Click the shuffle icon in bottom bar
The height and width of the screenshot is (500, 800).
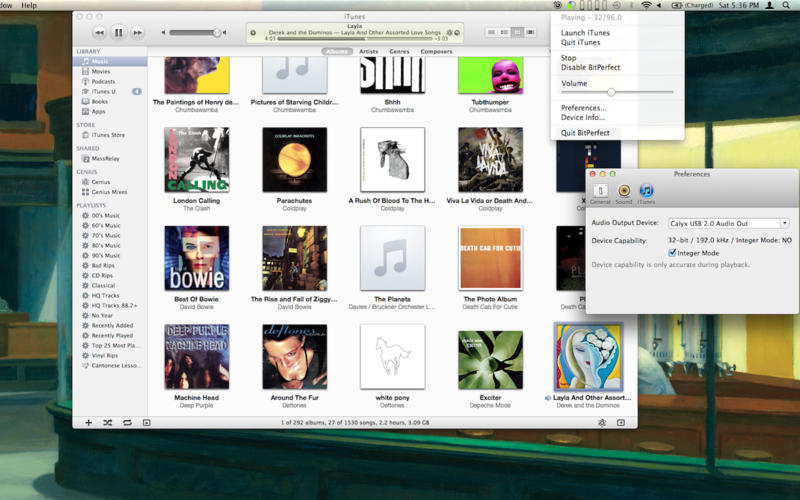pos(108,423)
